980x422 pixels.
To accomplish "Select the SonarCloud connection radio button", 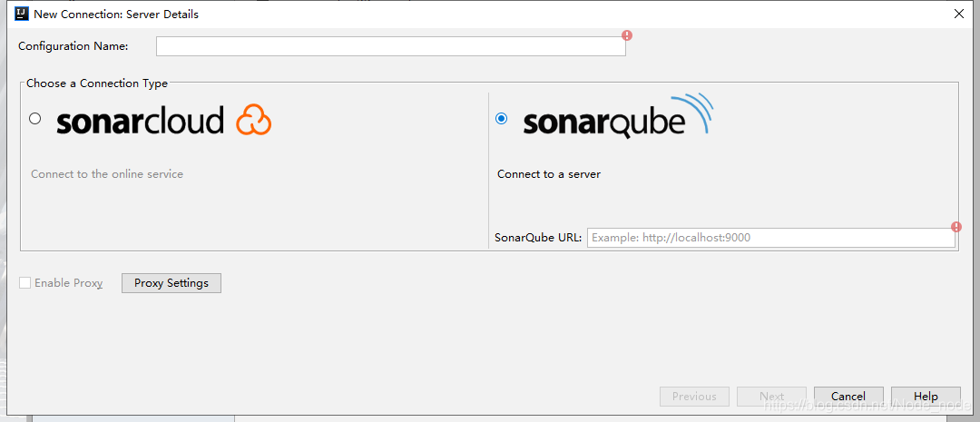I will click(35, 118).
